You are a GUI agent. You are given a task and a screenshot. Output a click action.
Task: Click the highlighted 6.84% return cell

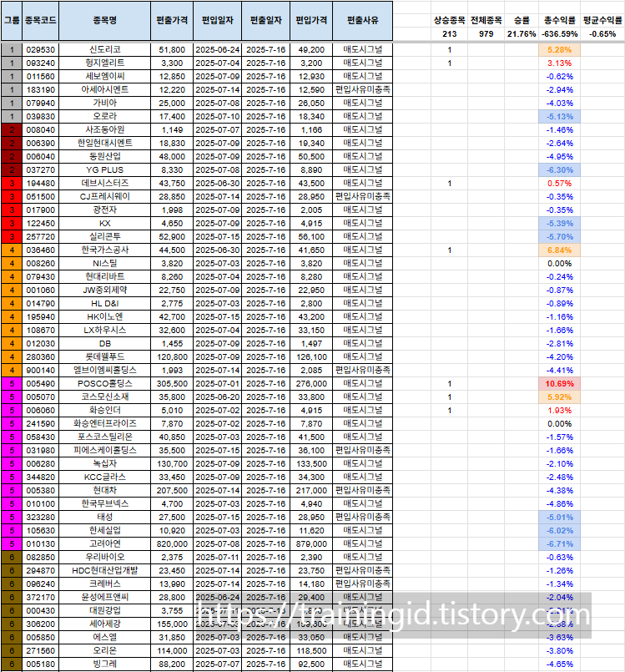coord(559,250)
